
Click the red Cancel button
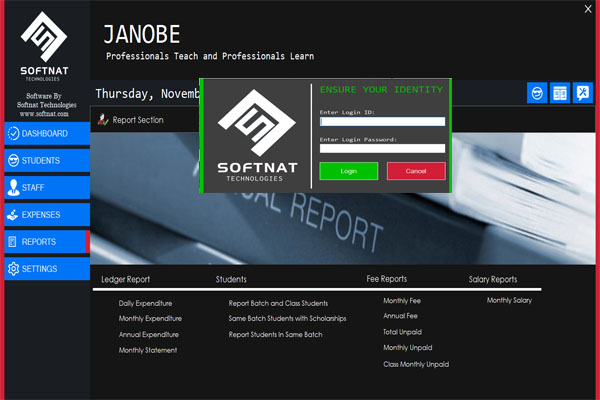[x=416, y=171]
